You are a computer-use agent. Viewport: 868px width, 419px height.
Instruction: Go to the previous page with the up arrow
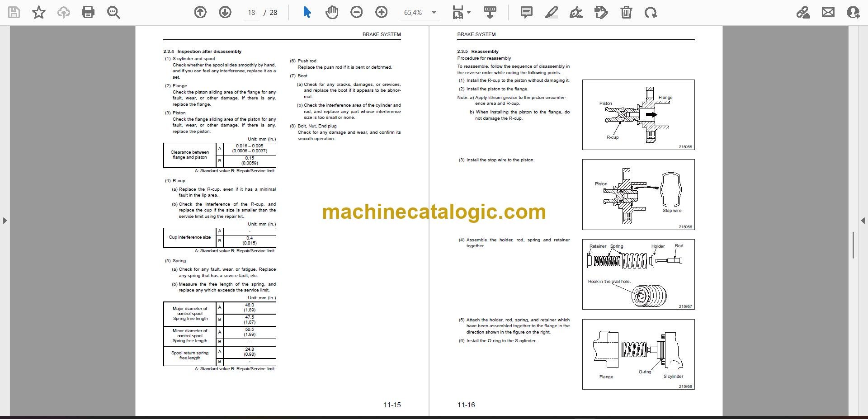coord(200,13)
